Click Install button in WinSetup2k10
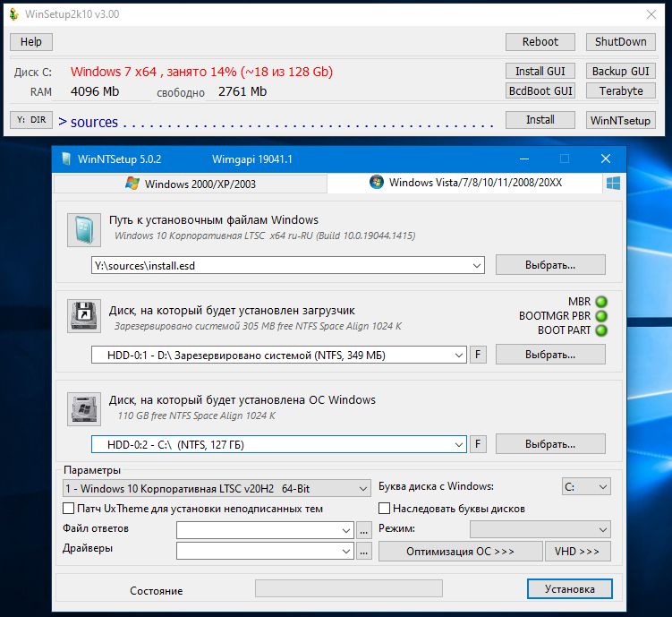This screenshot has height=617, width=672. tap(540, 120)
